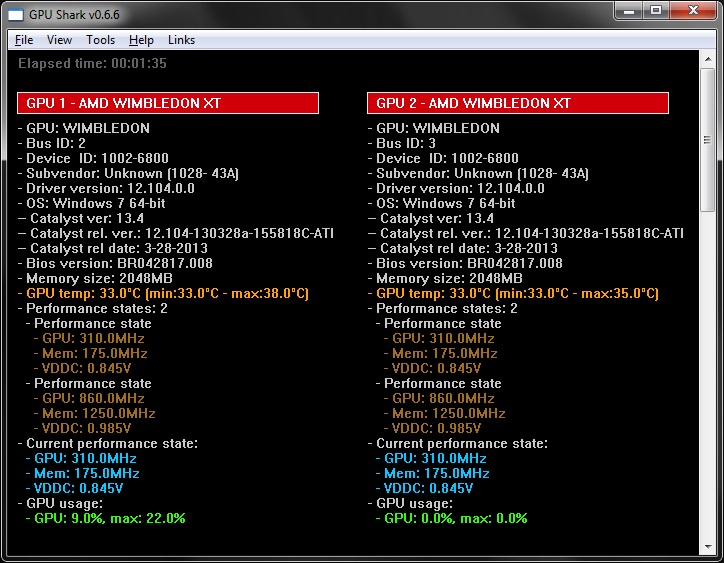Image resolution: width=724 pixels, height=563 pixels.
Task: Click the scrollbar up arrow
Action: [x=708, y=59]
